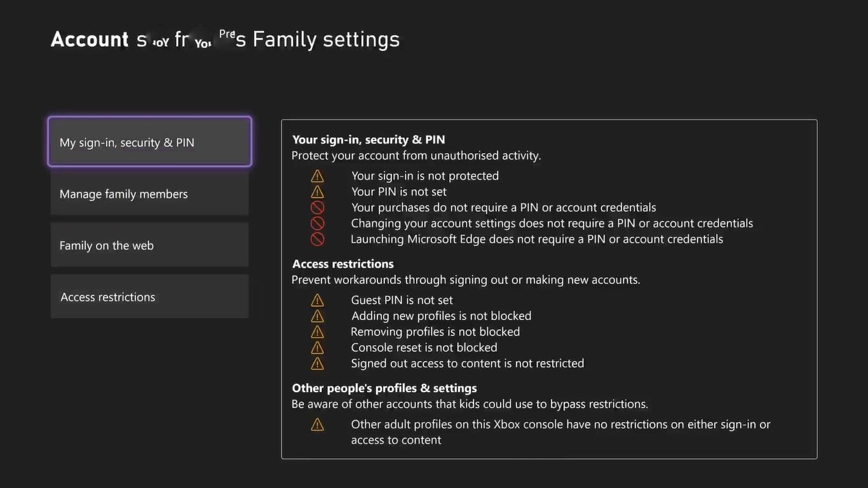
Task: Select Manage family members option
Action: (x=149, y=194)
